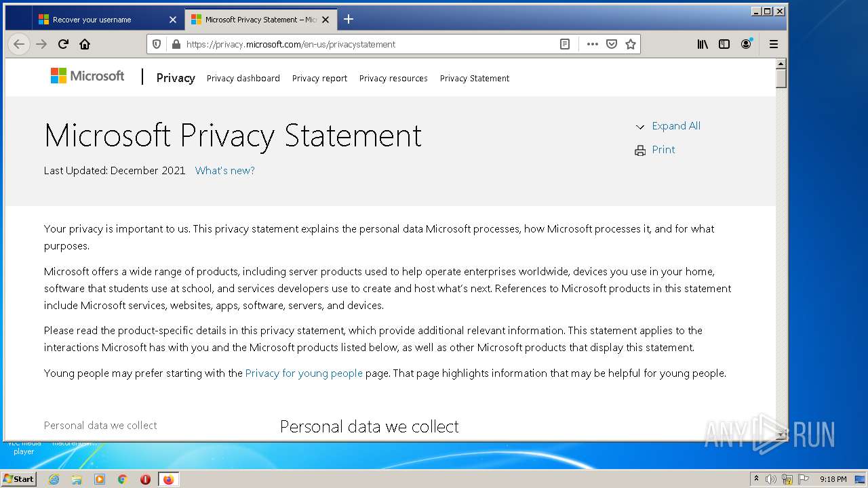Open the tracking protection shield icon
Image resolution: width=868 pixels, height=488 pixels.
(157, 44)
